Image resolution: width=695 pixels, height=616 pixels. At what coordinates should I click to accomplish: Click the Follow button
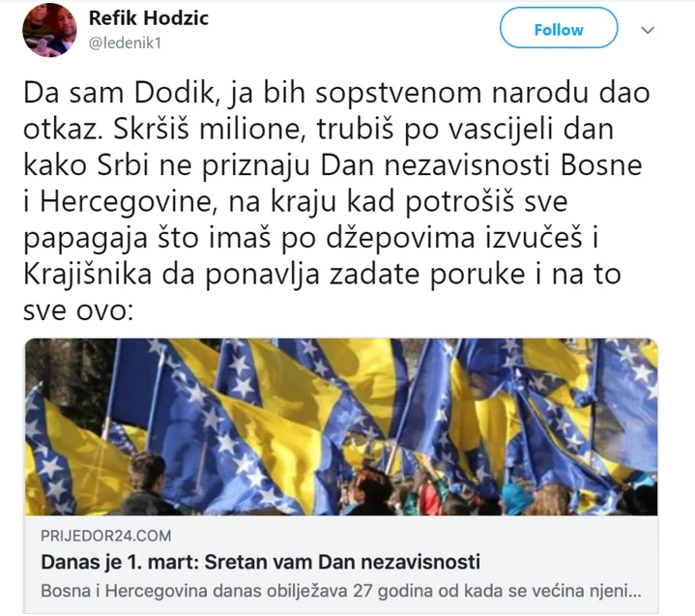(x=559, y=28)
